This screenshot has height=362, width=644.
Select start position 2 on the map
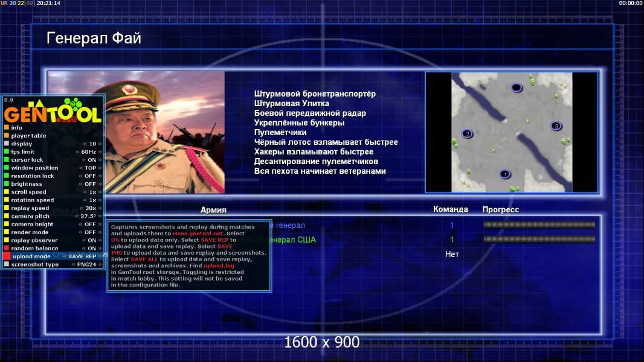(x=467, y=134)
